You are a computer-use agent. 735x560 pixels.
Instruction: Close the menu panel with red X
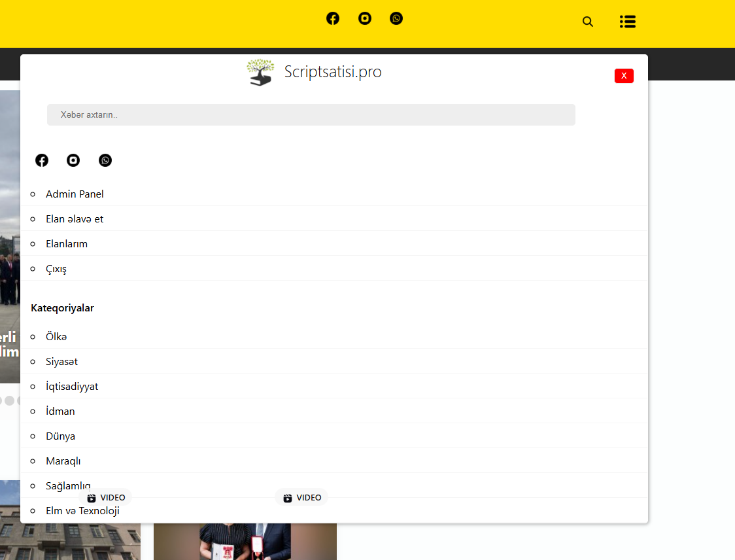624,76
